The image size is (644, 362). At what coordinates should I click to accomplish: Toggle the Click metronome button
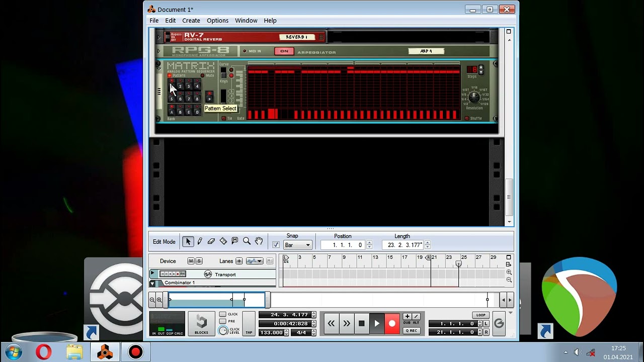pyautogui.click(x=223, y=314)
